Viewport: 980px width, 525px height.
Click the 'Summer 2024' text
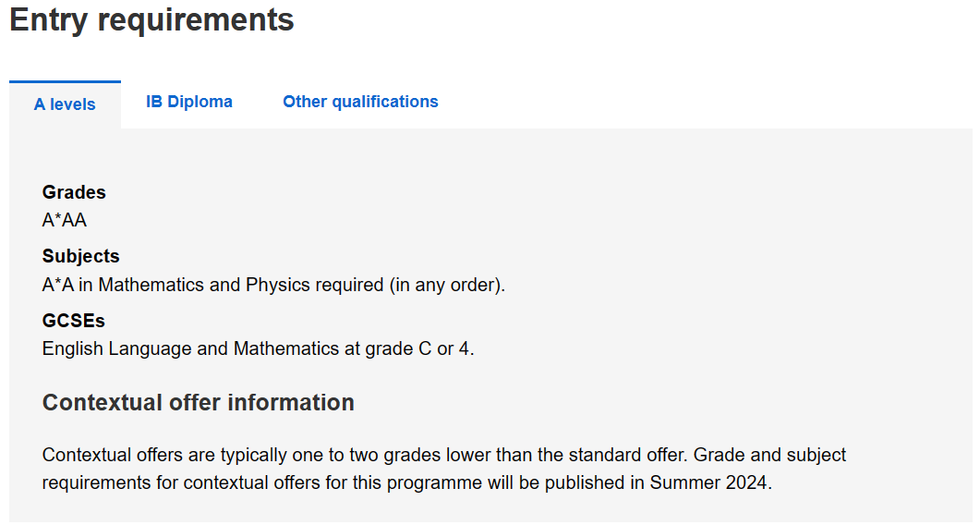708,482
